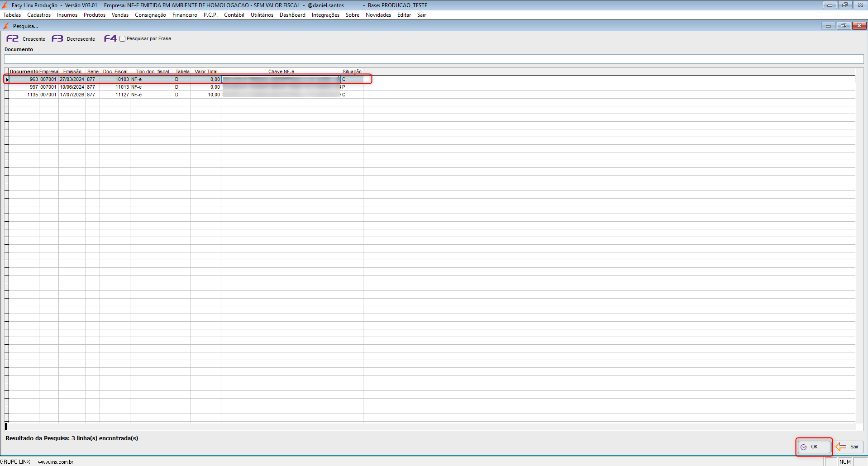Screen dimensions: 868x466
Task: Click the F3 Decrescente sort icon
Action: (57, 38)
